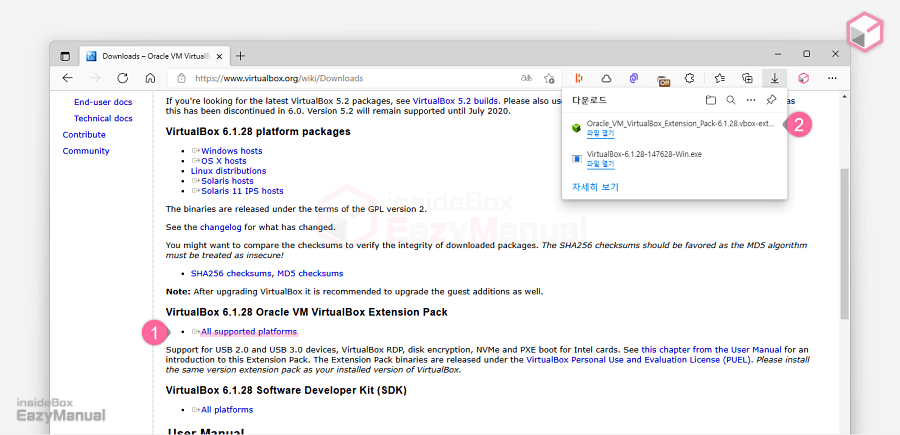
Task: Click 자세히 보기 in Downloads panel
Action: [595, 187]
